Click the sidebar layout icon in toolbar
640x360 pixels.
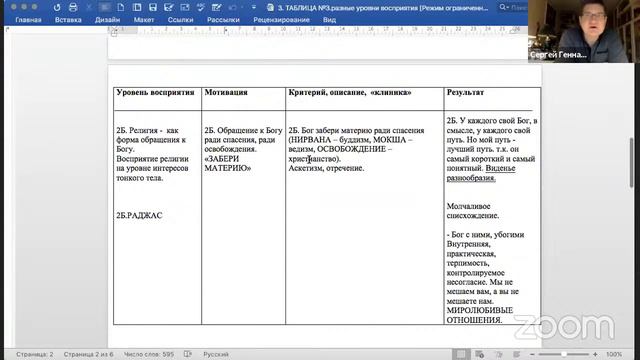(x=137, y=7)
